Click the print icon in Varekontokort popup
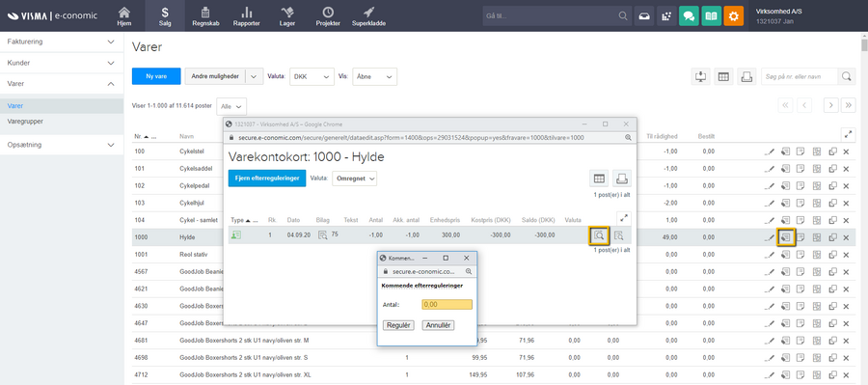 622,179
